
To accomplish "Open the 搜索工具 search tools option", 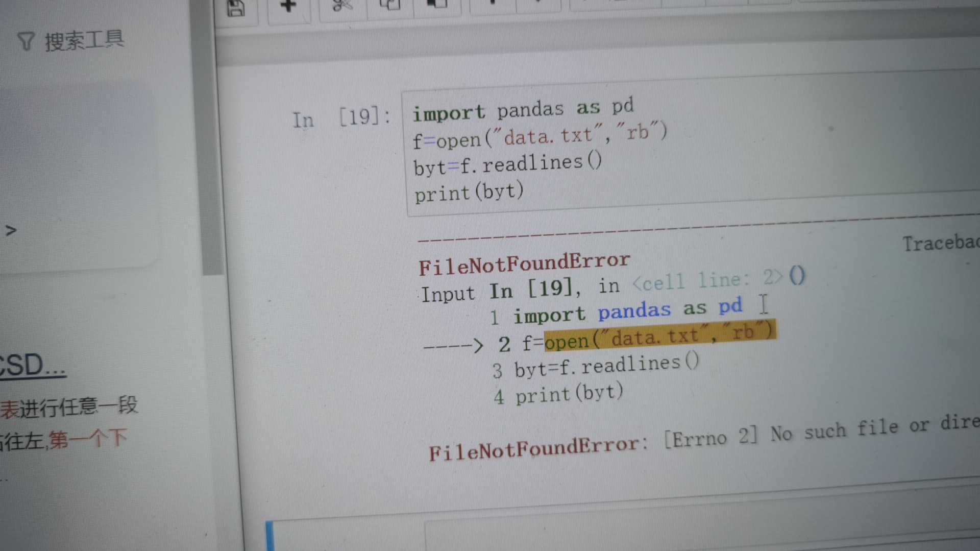I will 84,40.
